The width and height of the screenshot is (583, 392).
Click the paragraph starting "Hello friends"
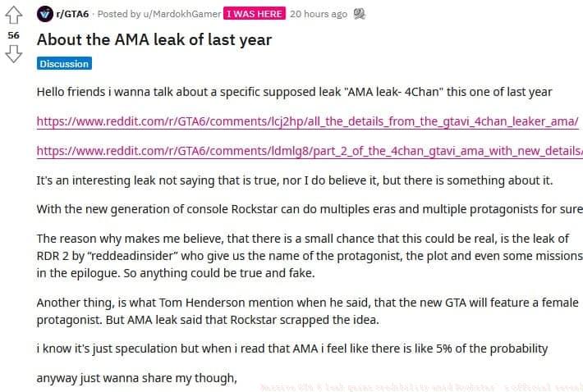point(294,92)
